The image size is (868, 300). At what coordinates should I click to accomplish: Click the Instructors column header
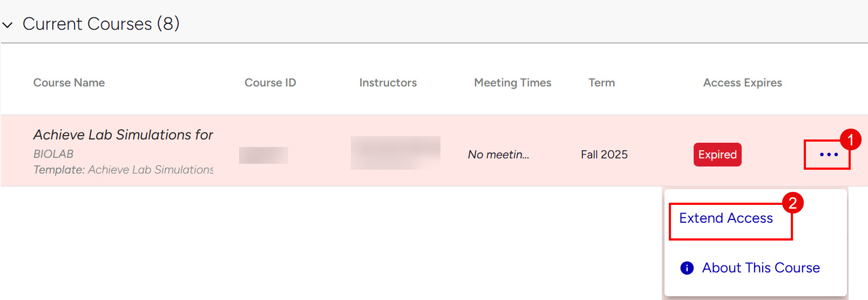tap(388, 83)
